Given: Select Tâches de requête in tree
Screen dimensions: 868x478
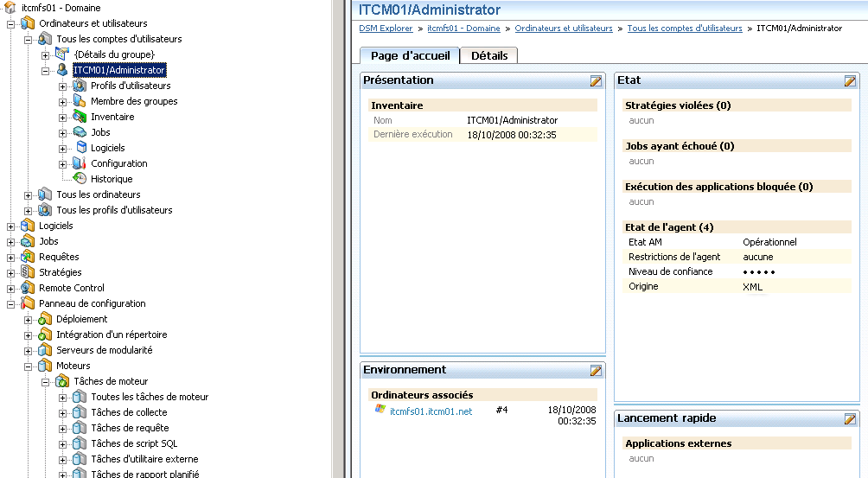Looking at the screenshot, I should 130,428.
